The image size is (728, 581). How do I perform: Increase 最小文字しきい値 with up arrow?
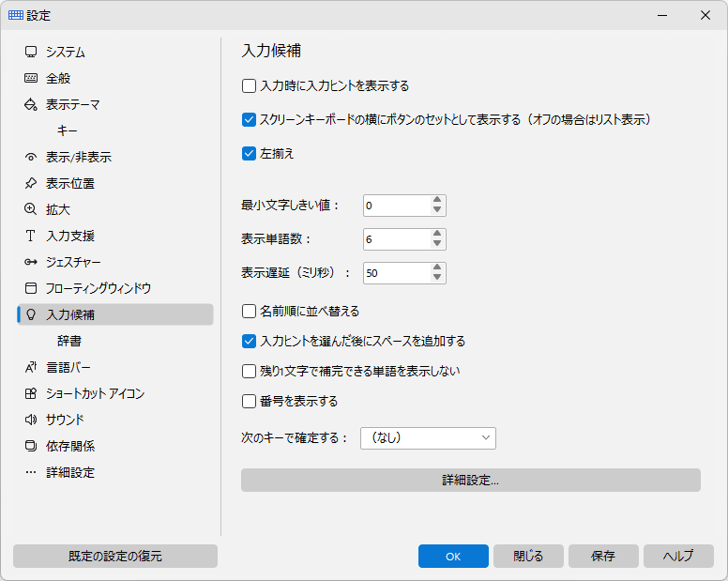click(437, 200)
